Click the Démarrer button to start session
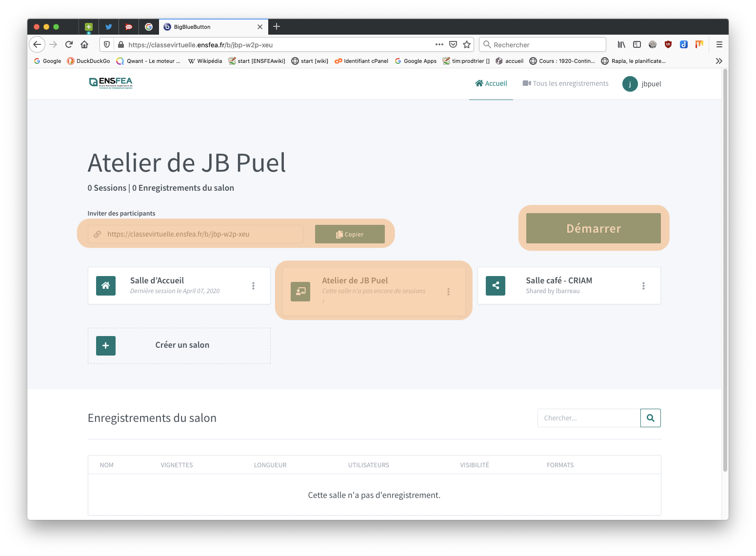 [x=593, y=228]
